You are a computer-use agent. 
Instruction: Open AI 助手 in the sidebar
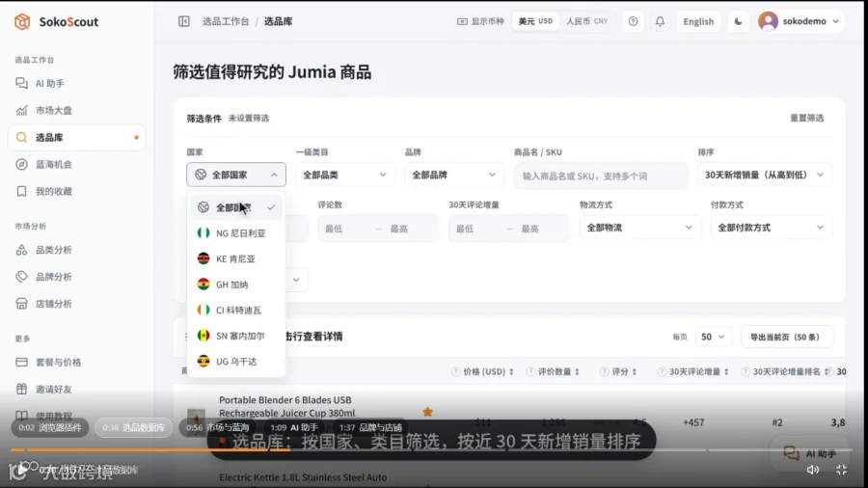coord(76,83)
